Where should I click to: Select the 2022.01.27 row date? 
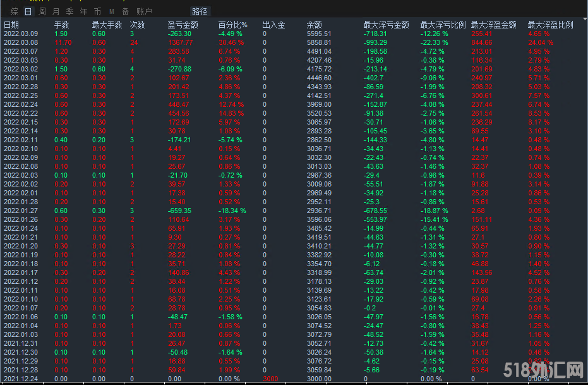click(x=21, y=211)
